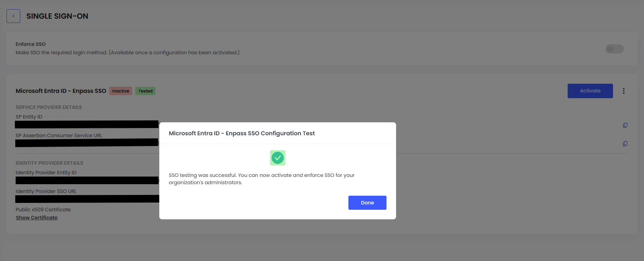Screen dimensions: 644x261
Task: Open the three-dot options menu
Action: [x=624, y=91]
